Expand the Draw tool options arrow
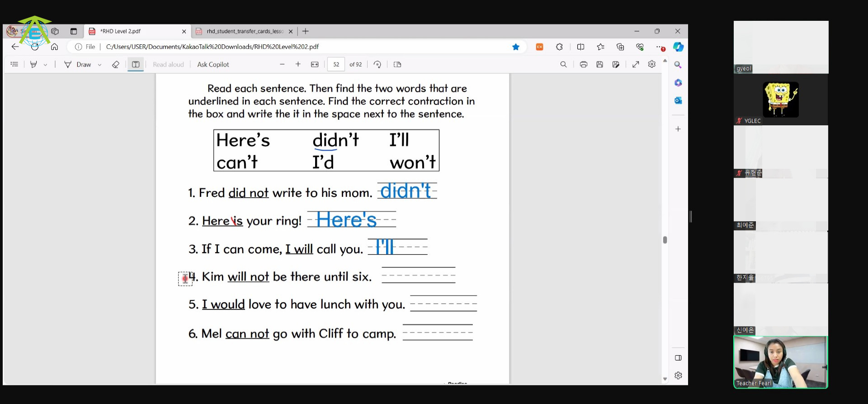 tap(99, 65)
